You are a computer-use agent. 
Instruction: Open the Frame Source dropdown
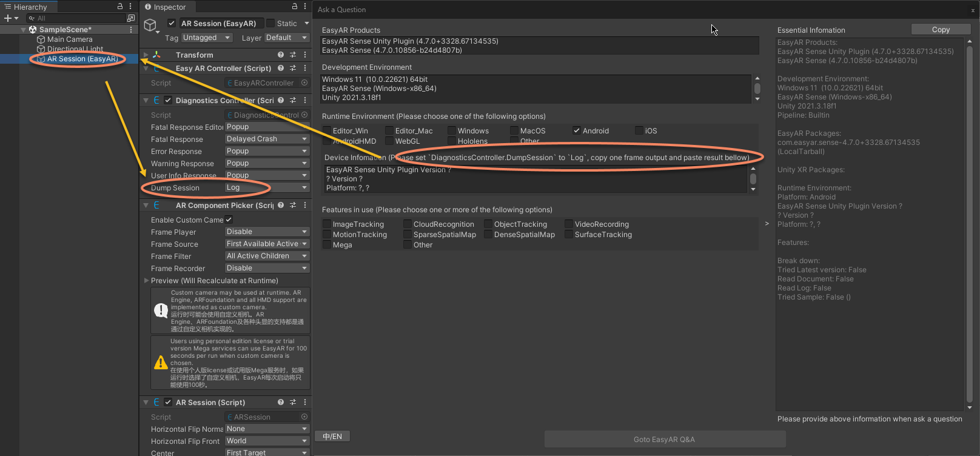[x=267, y=244]
